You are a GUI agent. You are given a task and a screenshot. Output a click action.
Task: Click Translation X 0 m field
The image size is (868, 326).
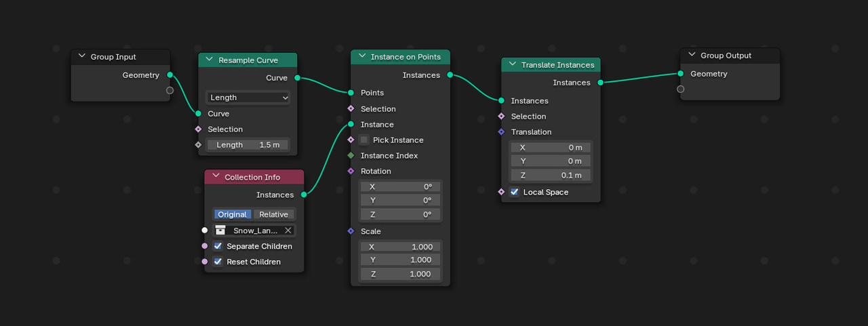551,148
